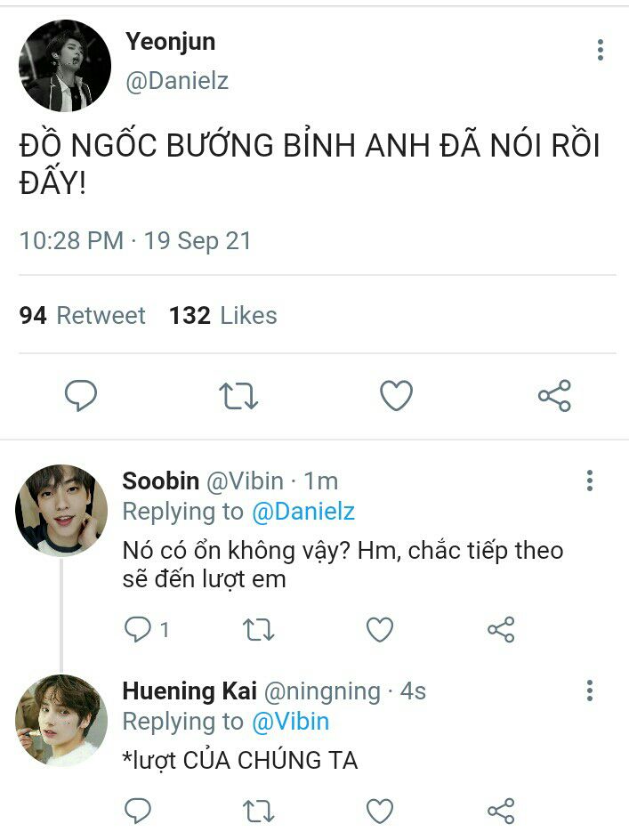Open more options for Yeonjun's tweet
Viewport: 629px width, 840px height.
600,50
